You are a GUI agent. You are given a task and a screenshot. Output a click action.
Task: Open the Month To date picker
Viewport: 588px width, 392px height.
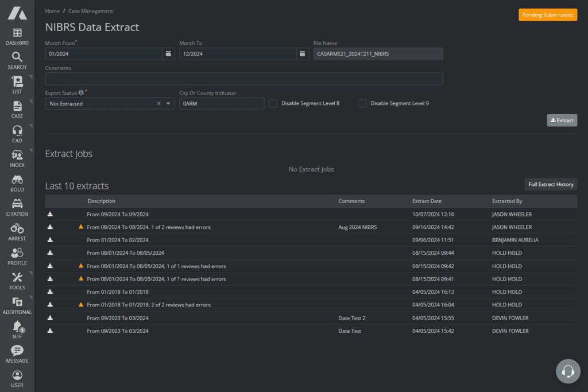pyautogui.click(x=303, y=53)
